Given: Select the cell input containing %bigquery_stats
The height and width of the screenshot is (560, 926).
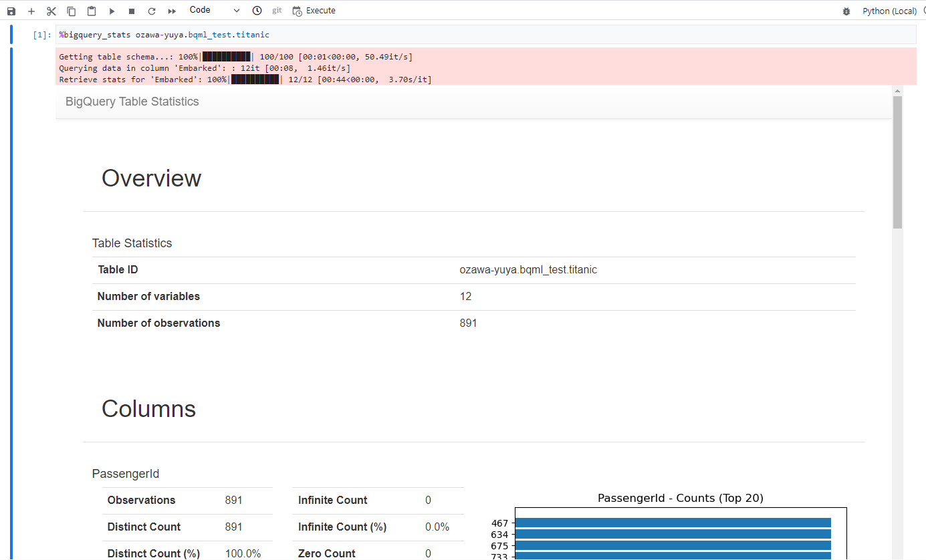Looking at the screenshot, I should (x=164, y=34).
